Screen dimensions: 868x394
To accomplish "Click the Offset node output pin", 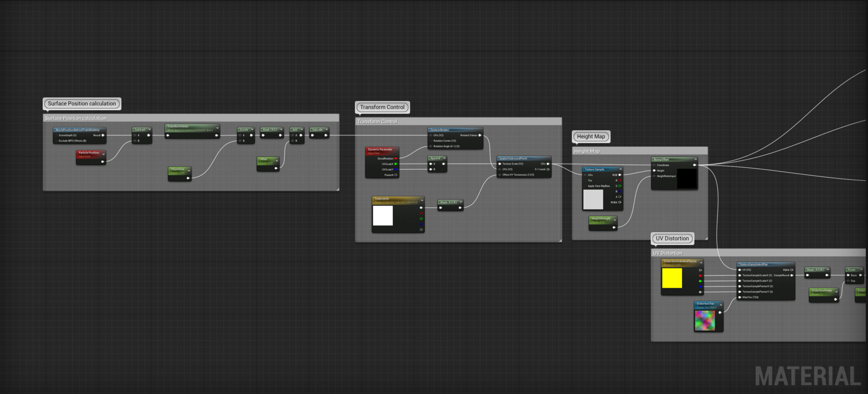I will (x=276, y=168).
